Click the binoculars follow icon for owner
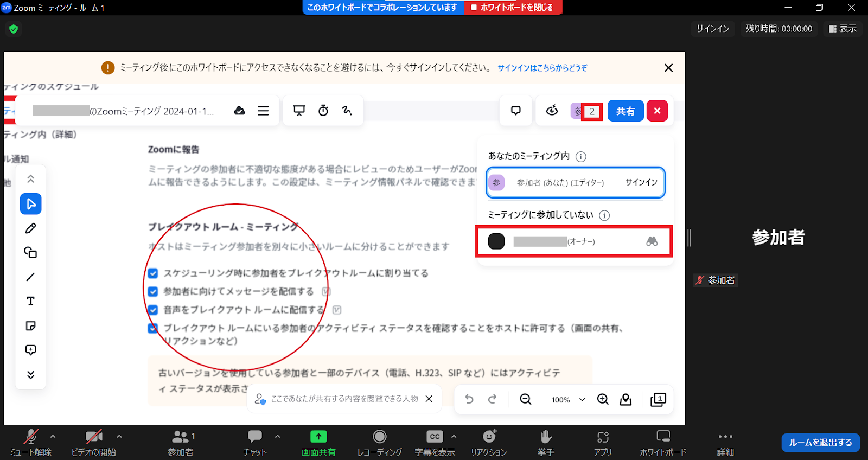The height and width of the screenshot is (460, 868). (652, 241)
